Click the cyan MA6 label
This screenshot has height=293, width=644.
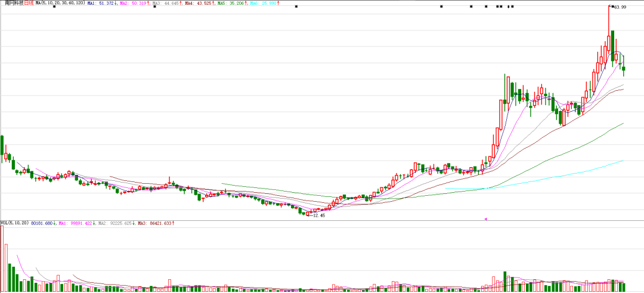click(263, 3)
